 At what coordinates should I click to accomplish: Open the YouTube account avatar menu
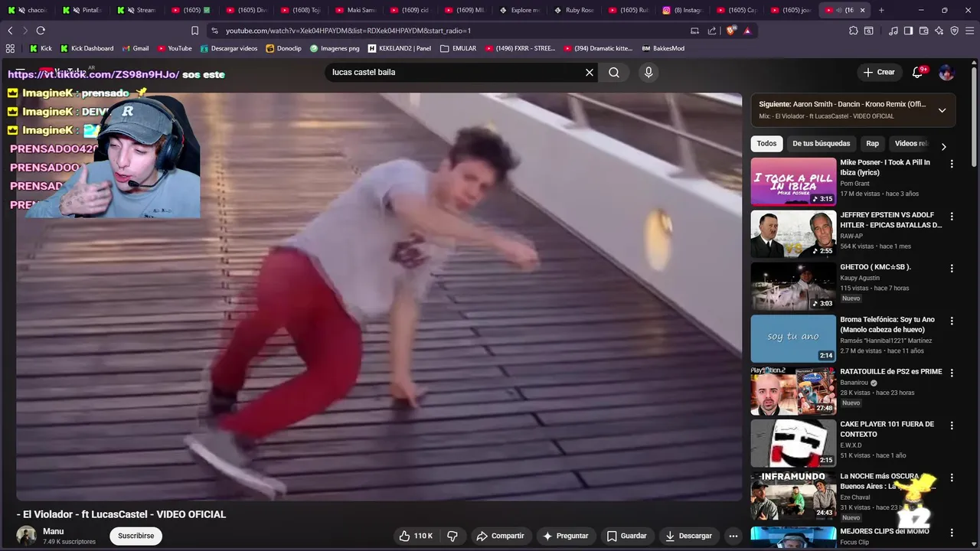click(x=946, y=72)
